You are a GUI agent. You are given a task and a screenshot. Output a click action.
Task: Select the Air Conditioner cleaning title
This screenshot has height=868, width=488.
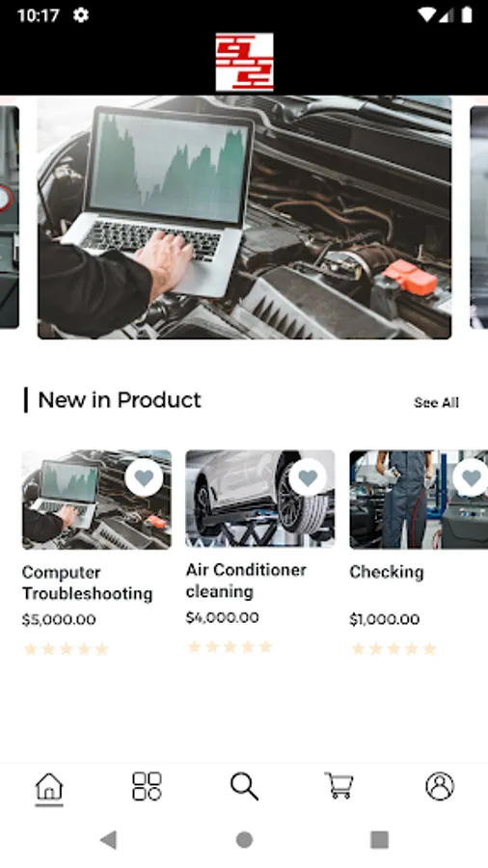pos(246,581)
